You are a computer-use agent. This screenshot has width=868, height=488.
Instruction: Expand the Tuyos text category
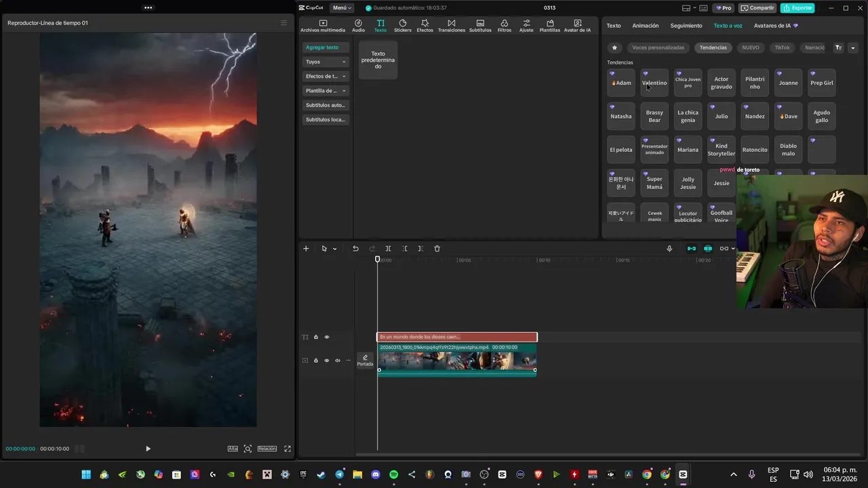(325, 62)
